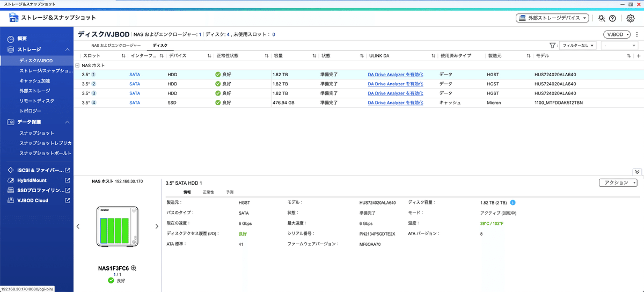644x292 pixels.
Task: Enable DA Drive Analyzer for SSD slot 4
Action: pyautogui.click(x=395, y=103)
